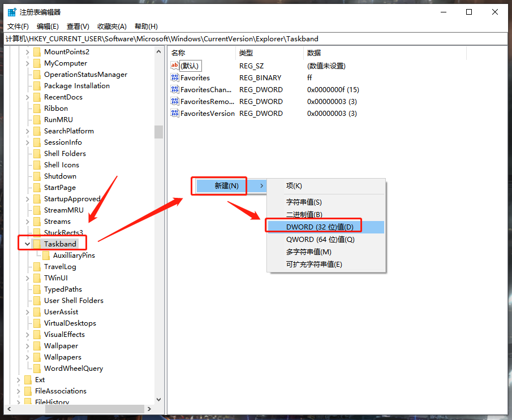Click the Favorites binary value icon

tap(175, 77)
